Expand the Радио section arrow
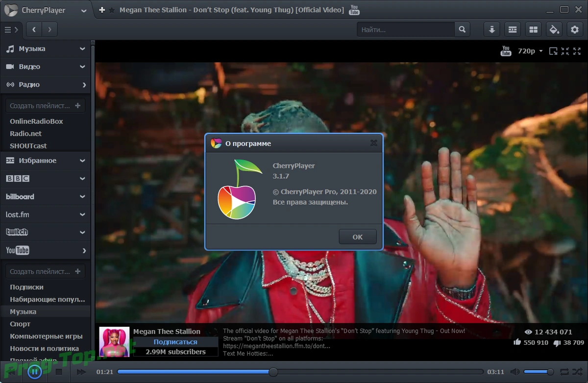 [x=84, y=85]
